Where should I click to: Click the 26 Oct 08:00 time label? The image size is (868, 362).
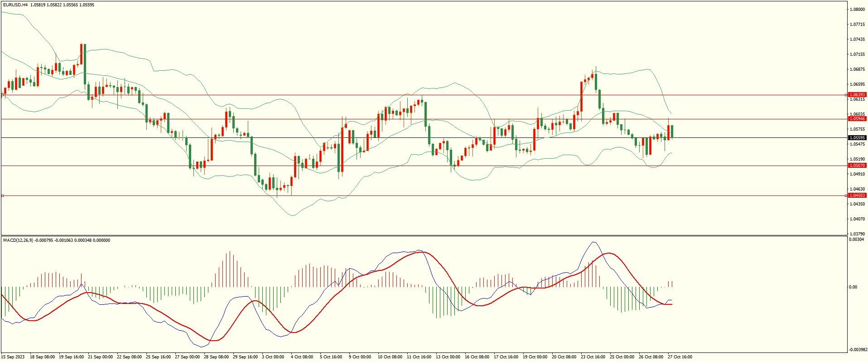[x=651, y=357]
